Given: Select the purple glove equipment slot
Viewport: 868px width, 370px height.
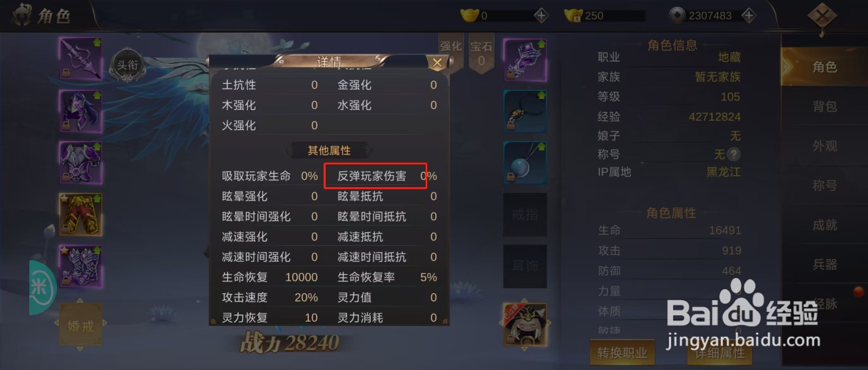Looking at the screenshot, I should coord(80,266).
